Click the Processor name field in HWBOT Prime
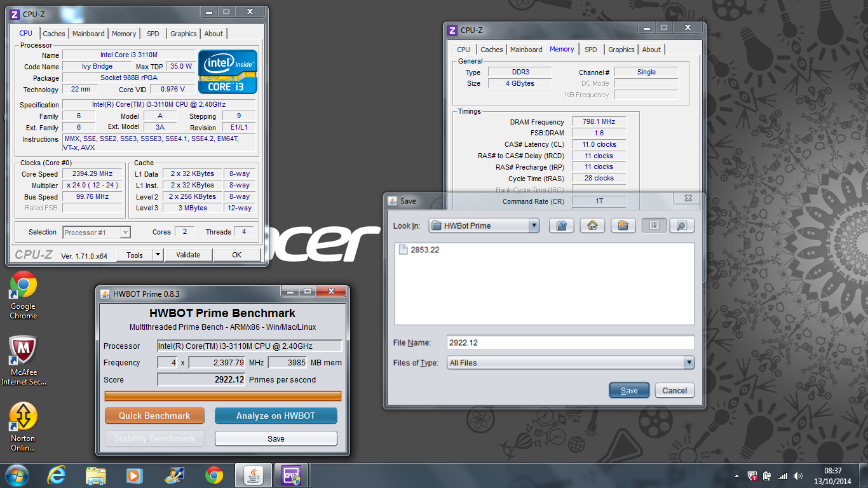Viewport: 868px width, 488px height. point(250,346)
